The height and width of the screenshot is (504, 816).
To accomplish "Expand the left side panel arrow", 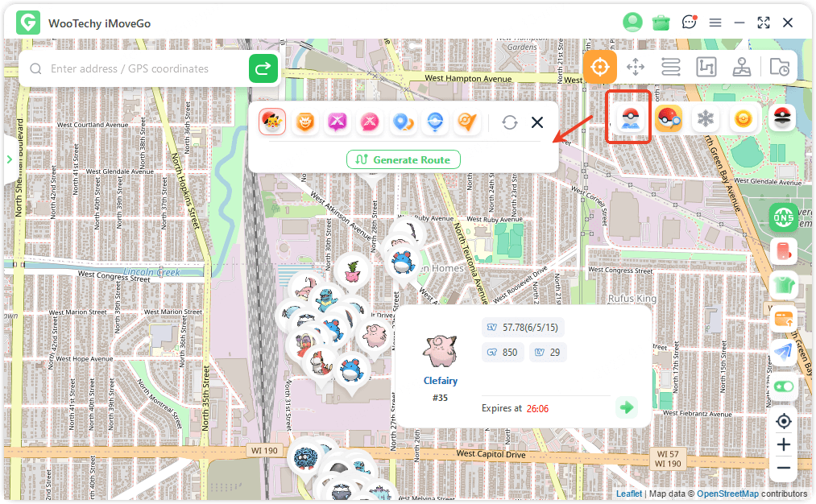I will pos(10,159).
